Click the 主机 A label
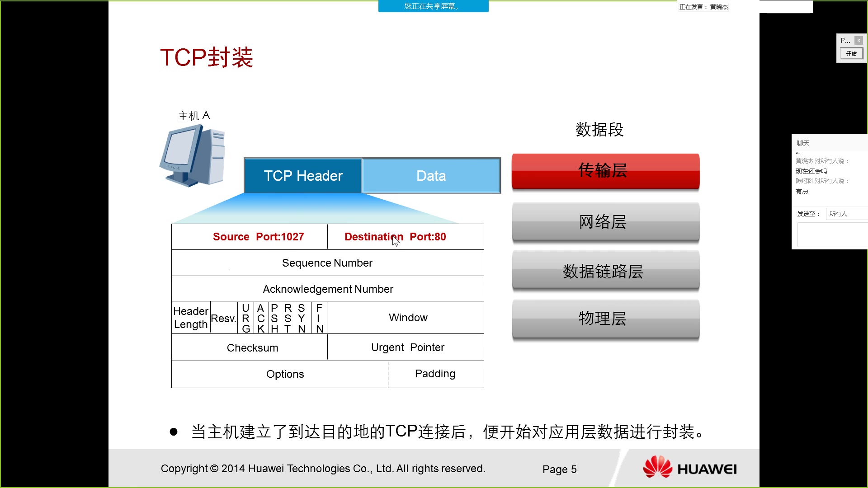This screenshot has height=488, width=868. click(194, 116)
